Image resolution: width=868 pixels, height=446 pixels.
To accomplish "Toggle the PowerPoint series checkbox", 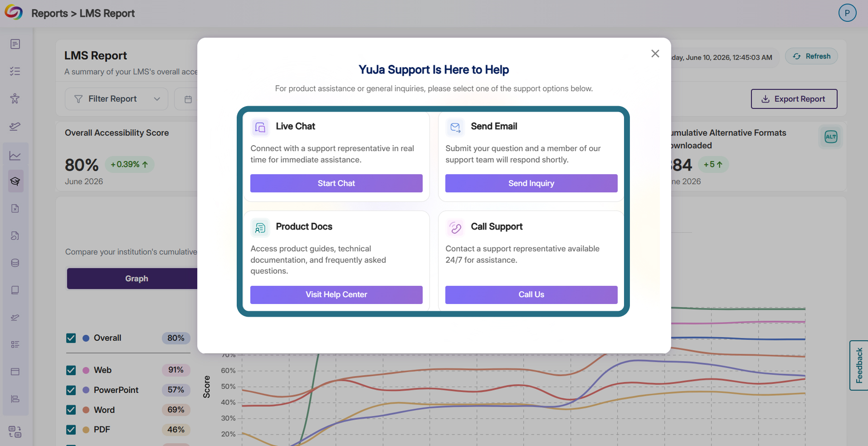I will click(71, 390).
